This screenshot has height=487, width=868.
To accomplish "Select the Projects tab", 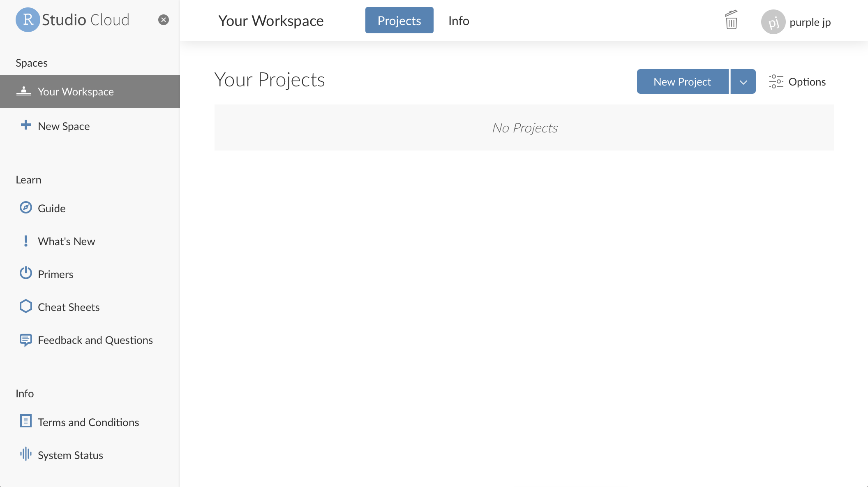I will 399,20.
